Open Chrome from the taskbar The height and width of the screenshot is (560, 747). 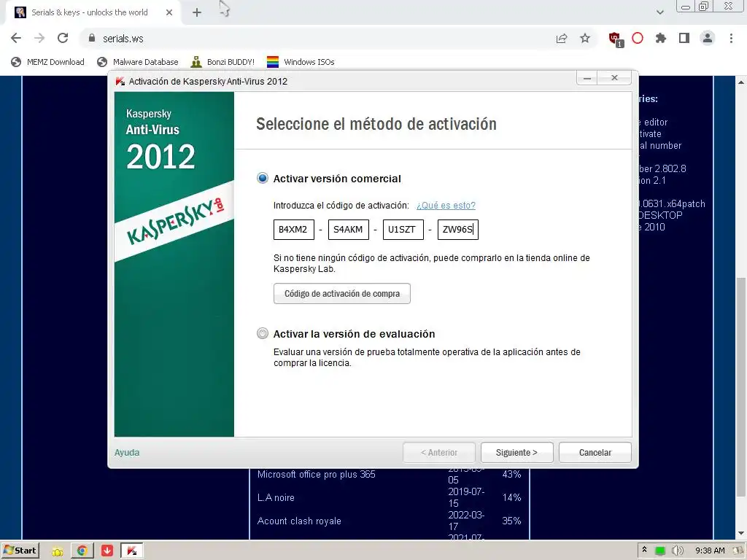pyautogui.click(x=82, y=551)
